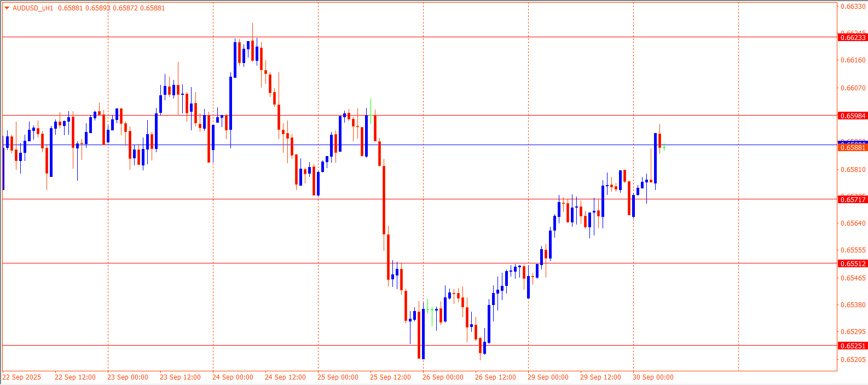Click the 24 Sep 00:00 time label

click(233, 377)
